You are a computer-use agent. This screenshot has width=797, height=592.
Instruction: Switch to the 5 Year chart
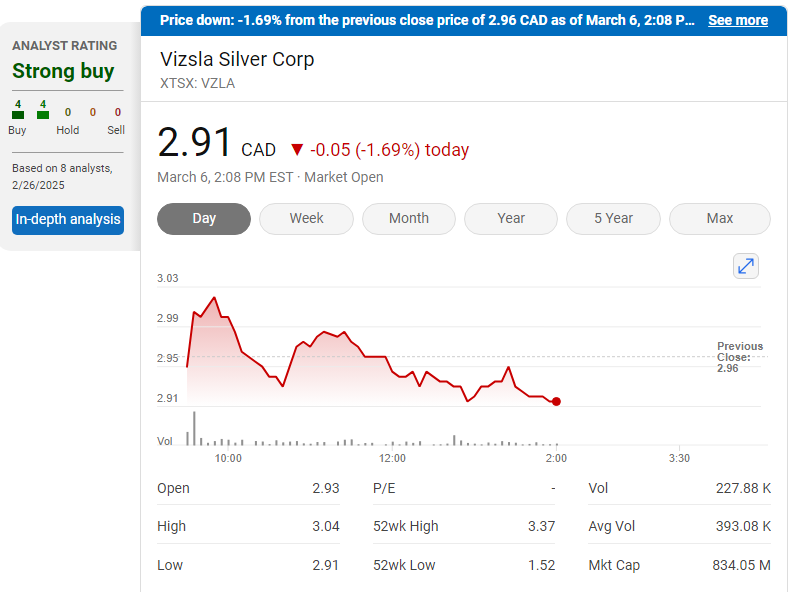pyautogui.click(x=613, y=218)
